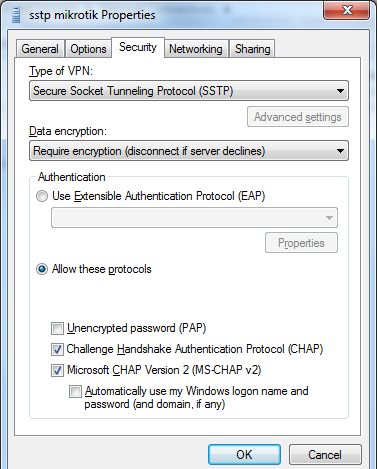Click the Advanced settings button
Viewport: 378px width, 469px height.
tap(298, 117)
